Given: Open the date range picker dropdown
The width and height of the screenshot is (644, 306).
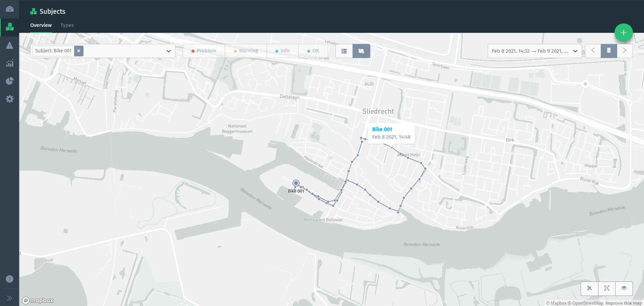Looking at the screenshot, I should [576, 51].
